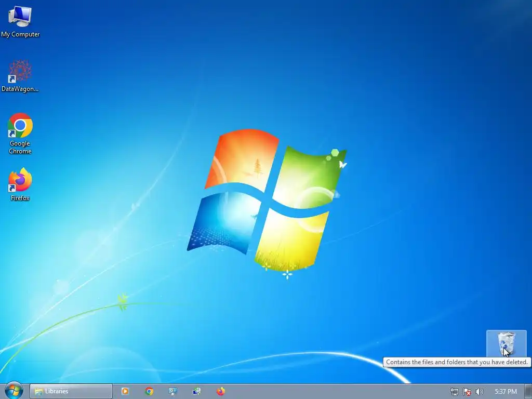Screen dimensions: 532x399
Task: Launch Chrome from the taskbar
Action: (x=149, y=391)
